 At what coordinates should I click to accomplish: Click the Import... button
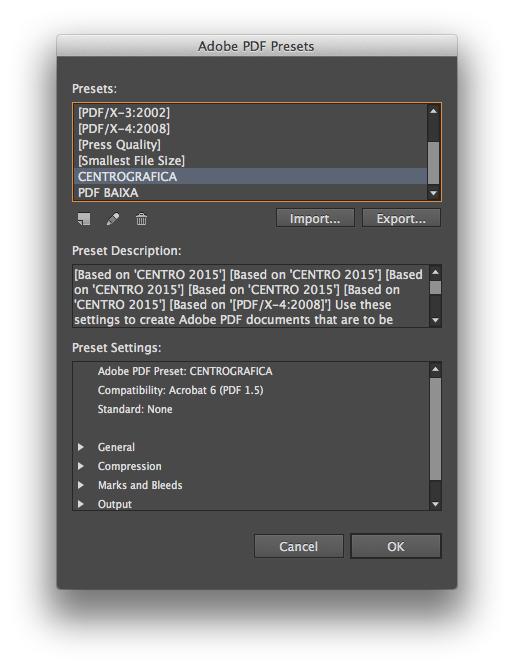click(315, 218)
